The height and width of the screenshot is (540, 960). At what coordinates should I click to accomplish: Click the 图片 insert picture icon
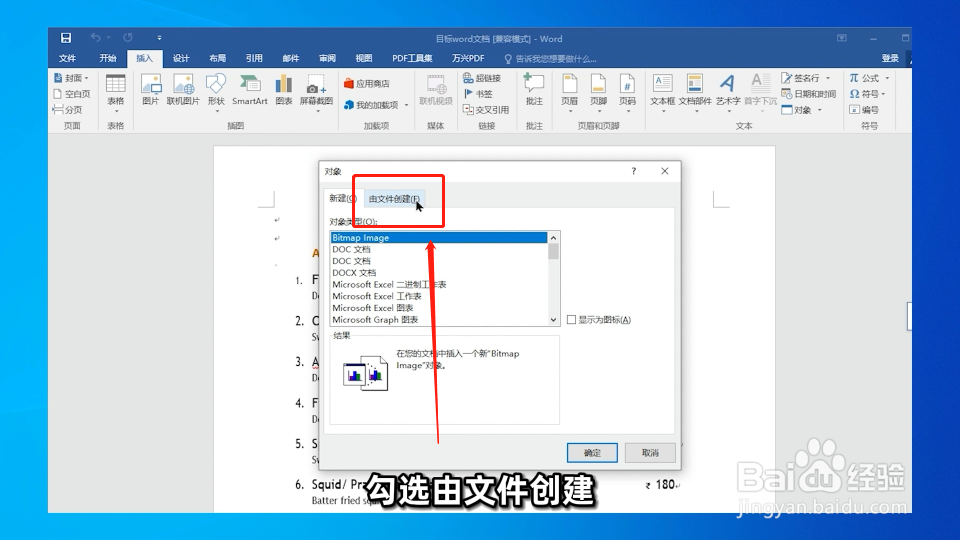[151, 90]
